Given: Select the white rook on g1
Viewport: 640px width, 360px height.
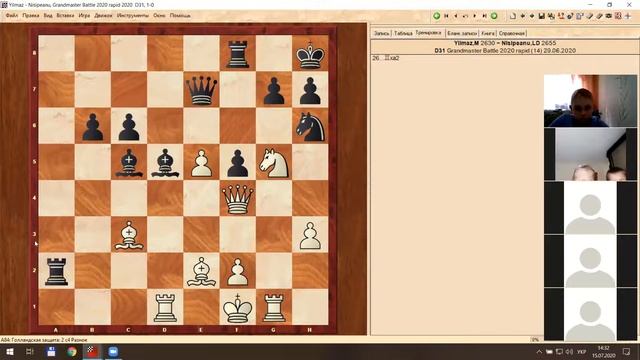Looking at the screenshot, I should click(274, 308).
